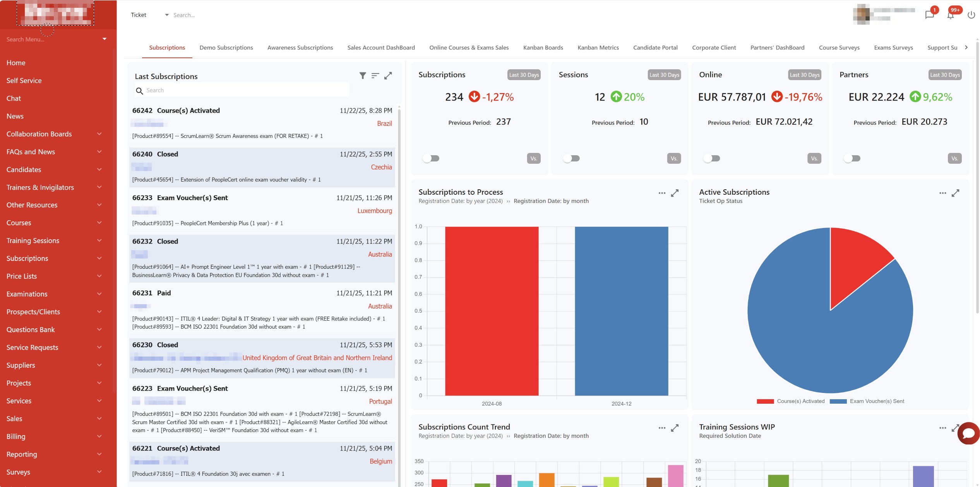Expand the Last Subscriptions panel to fullscreen

tap(388, 76)
